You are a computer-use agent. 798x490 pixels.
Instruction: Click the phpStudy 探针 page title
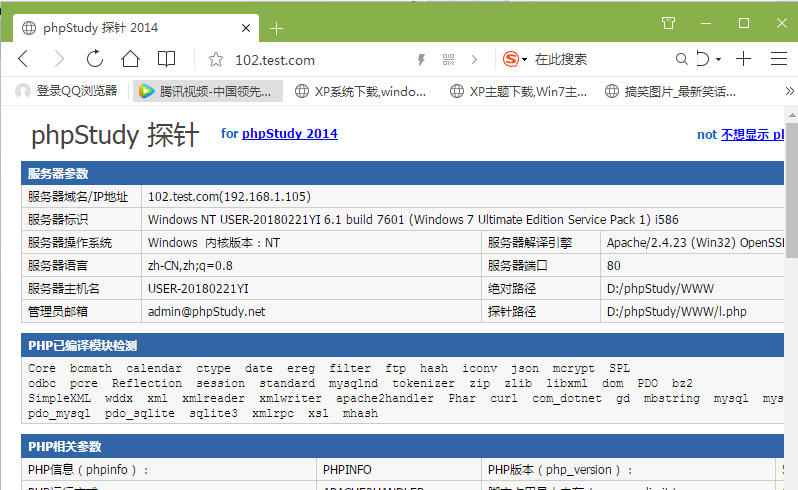coord(115,135)
